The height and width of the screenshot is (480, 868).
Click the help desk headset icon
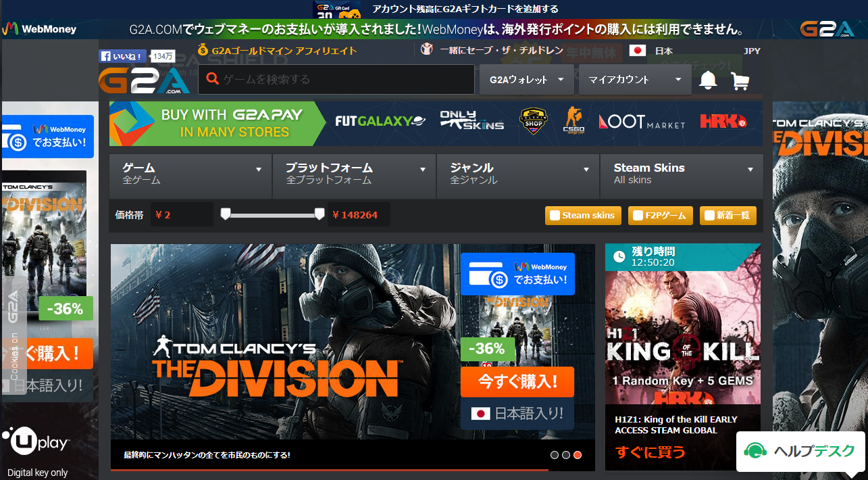(x=754, y=451)
